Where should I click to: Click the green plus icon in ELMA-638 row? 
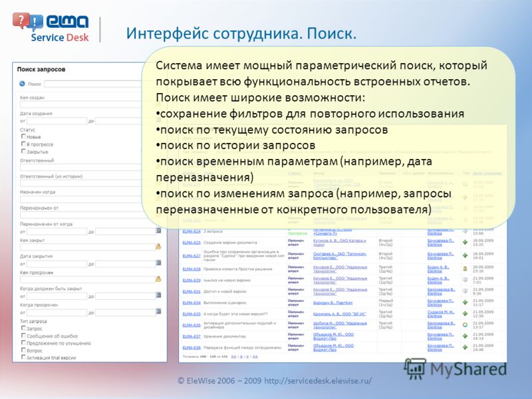click(465, 347)
